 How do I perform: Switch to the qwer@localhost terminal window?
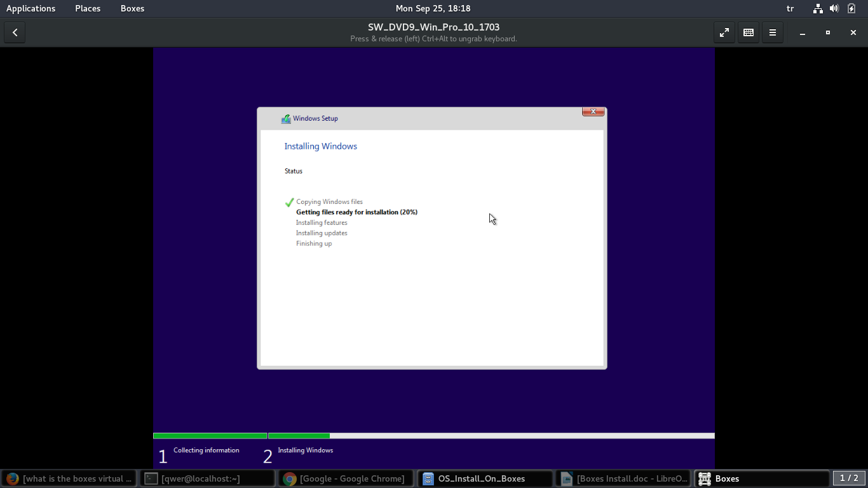tap(207, 478)
